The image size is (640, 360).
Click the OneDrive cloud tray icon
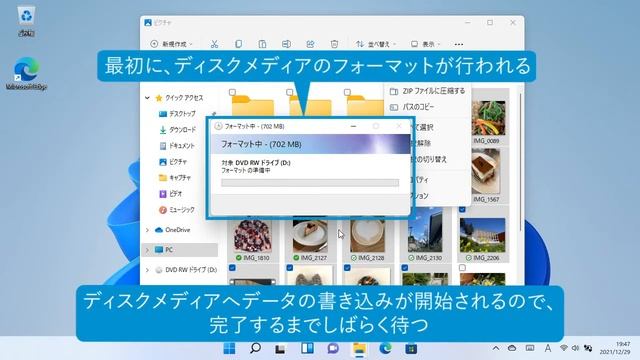tap(512, 348)
